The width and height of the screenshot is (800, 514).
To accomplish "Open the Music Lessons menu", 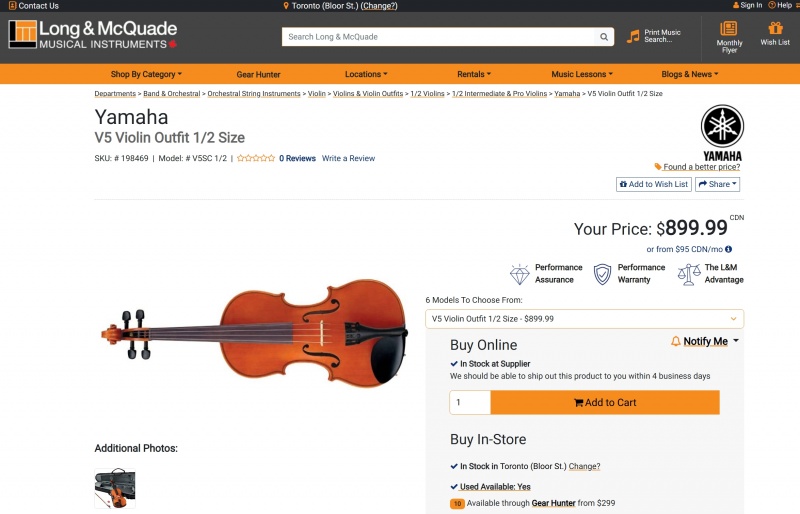I will (x=582, y=74).
